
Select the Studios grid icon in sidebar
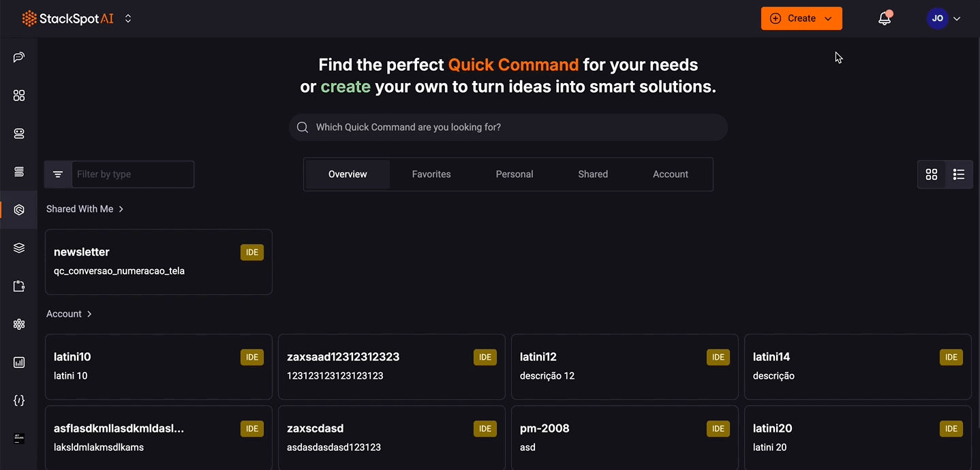point(18,95)
